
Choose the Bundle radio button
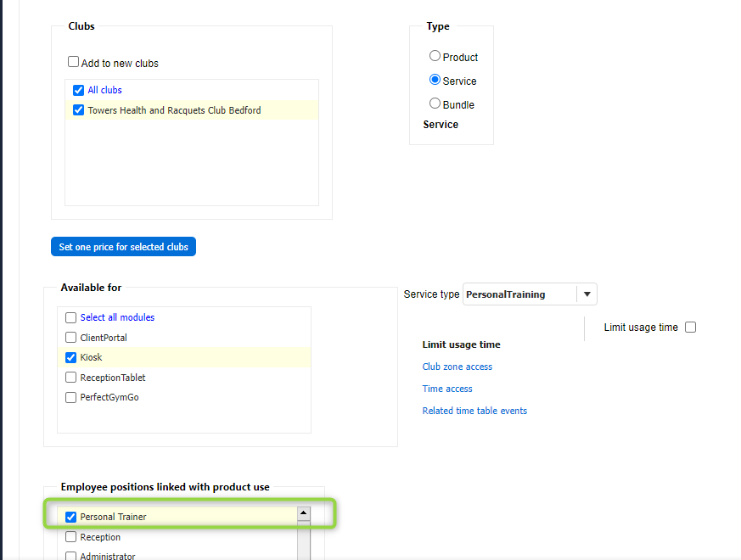(435, 104)
